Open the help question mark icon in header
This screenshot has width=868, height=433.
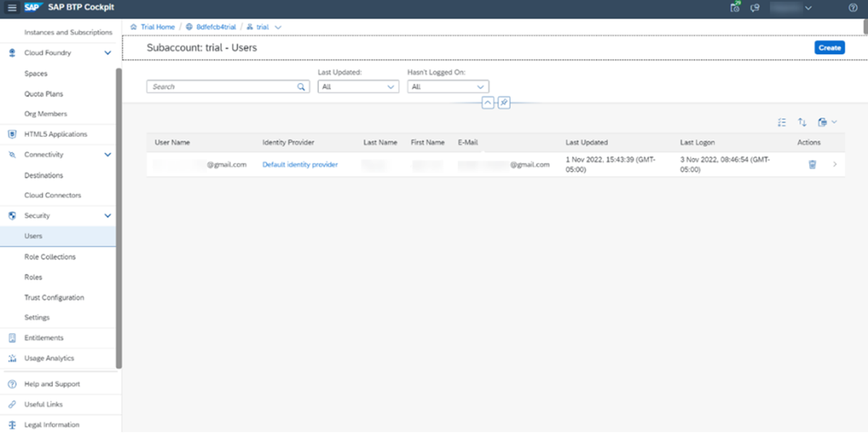(853, 8)
